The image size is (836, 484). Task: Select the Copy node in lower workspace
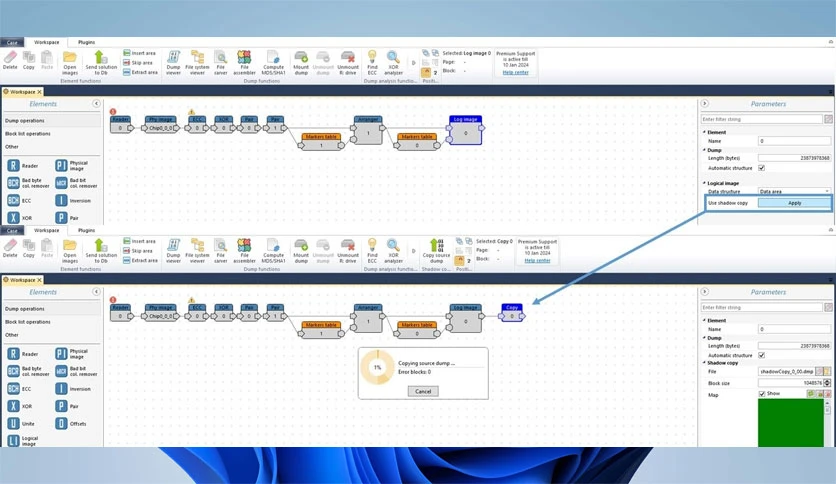coord(512,313)
